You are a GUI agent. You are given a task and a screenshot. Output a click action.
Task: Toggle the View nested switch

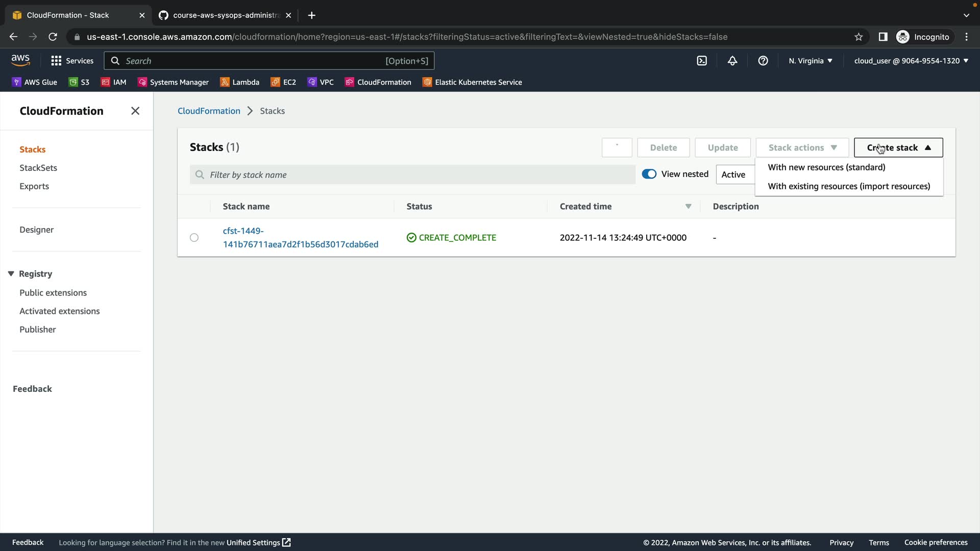tap(649, 174)
